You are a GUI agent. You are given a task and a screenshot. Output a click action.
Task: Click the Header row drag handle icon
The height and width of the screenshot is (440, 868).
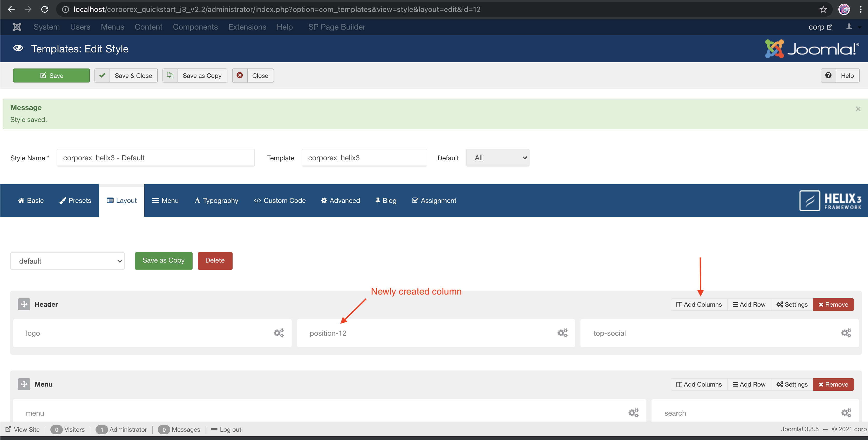tap(24, 304)
